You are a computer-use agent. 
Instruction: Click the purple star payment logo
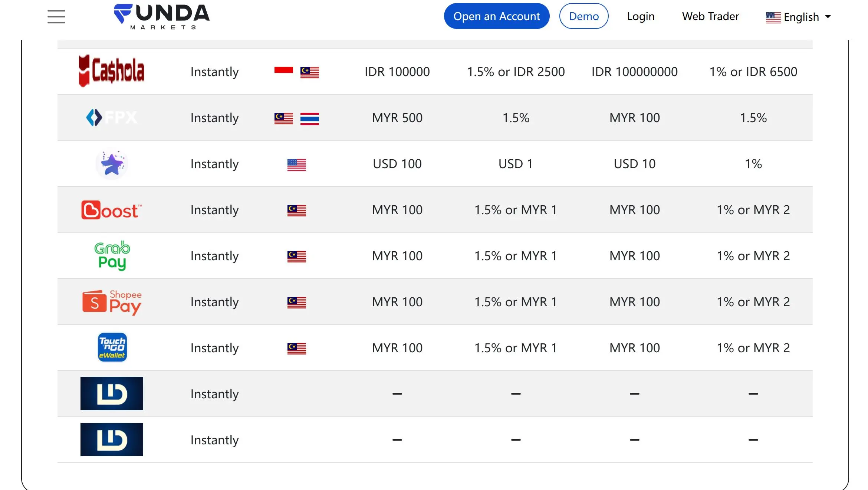[x=112, y=164]
